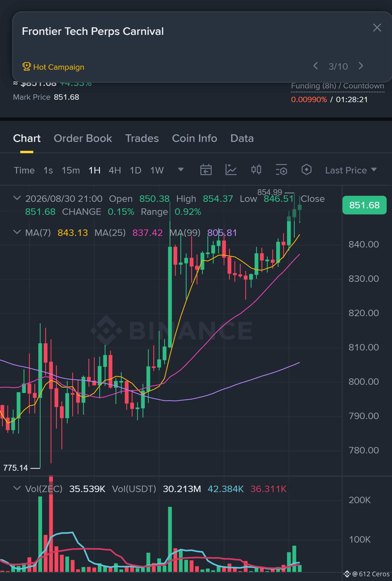The width and height of the screenshot is (392, 581).
Task: Collapse the Vol indicator row chevron
Action: pyautogui.click(x=17, y=488)
